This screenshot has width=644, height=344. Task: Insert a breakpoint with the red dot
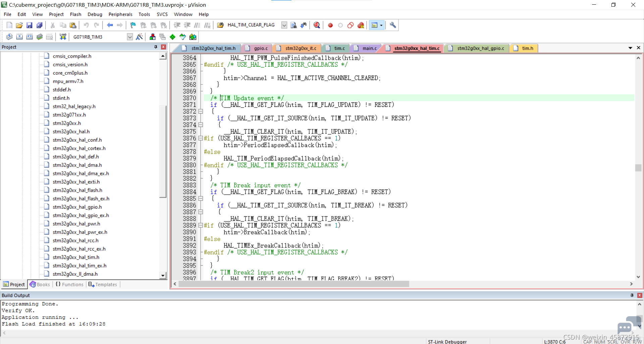(x=330, y=25)
